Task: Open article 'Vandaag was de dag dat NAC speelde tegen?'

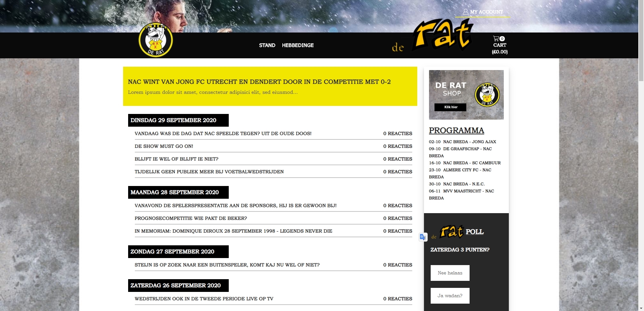Action: [x=223, y=133]
